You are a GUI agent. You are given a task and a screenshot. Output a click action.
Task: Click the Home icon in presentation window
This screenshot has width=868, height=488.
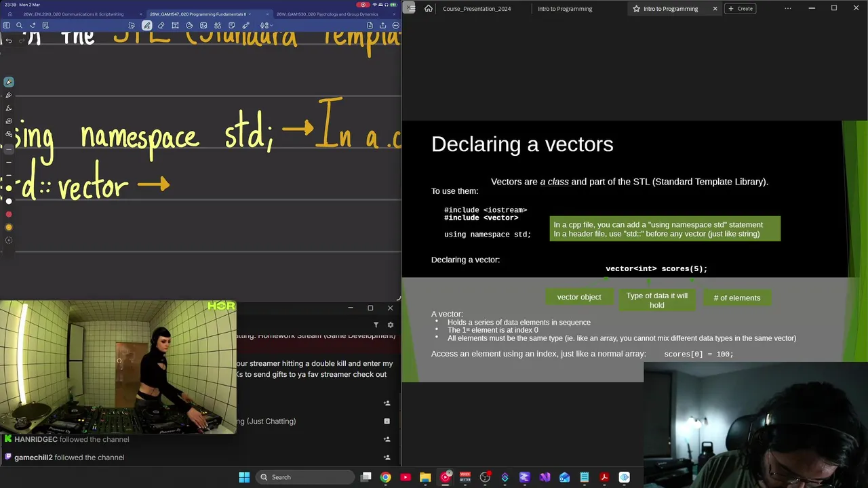click(x=429, y=8)
